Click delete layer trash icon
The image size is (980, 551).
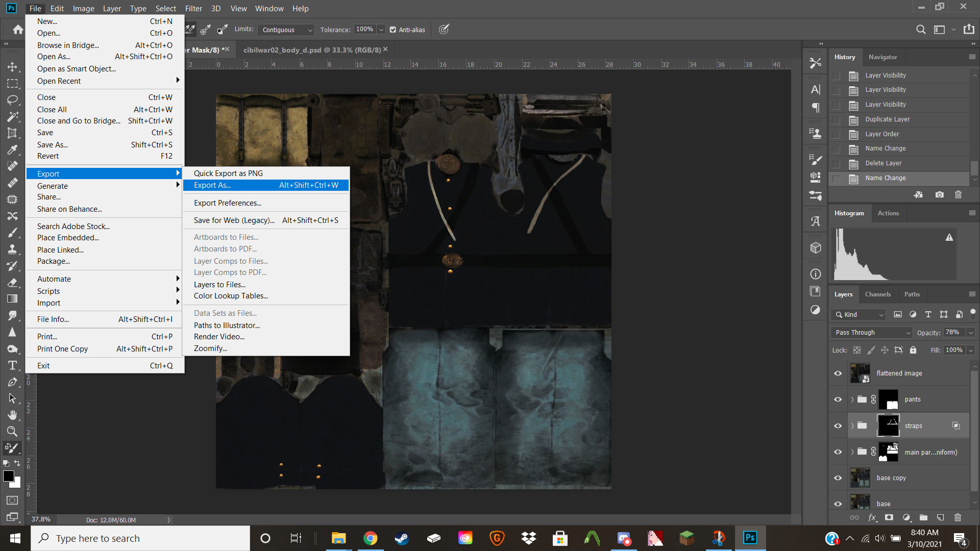958,517
